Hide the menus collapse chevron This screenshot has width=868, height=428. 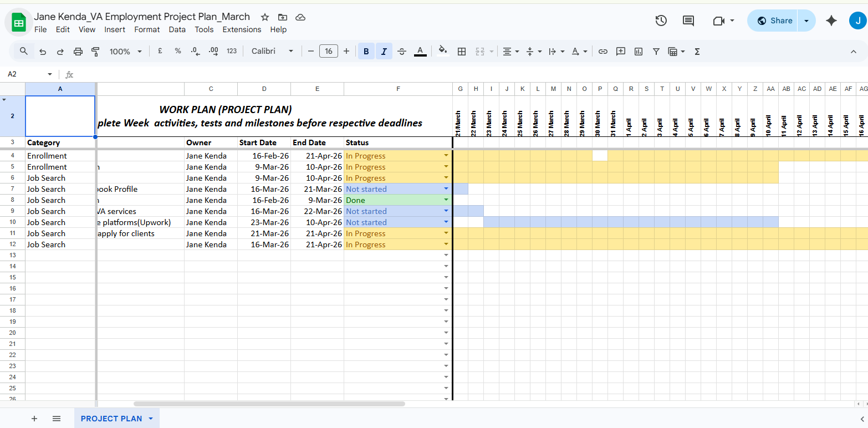click(x=854, y=52)
